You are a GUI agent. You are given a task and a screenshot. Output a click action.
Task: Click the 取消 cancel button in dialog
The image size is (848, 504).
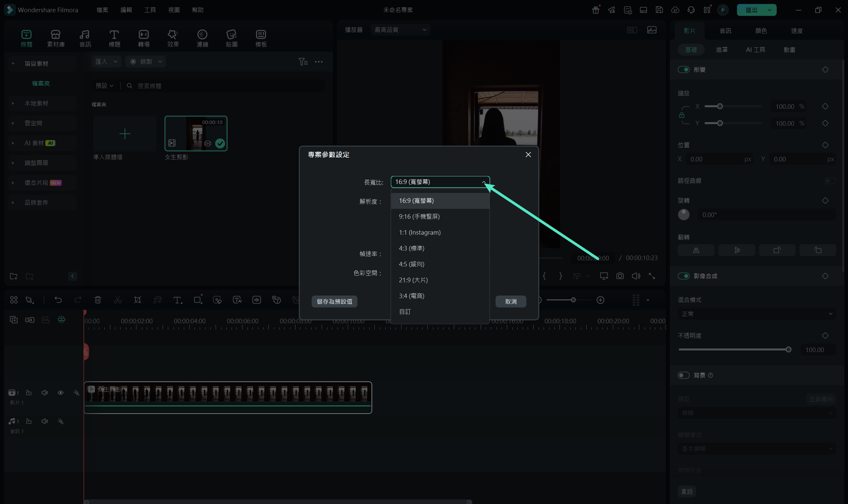[x=511, y=301]
